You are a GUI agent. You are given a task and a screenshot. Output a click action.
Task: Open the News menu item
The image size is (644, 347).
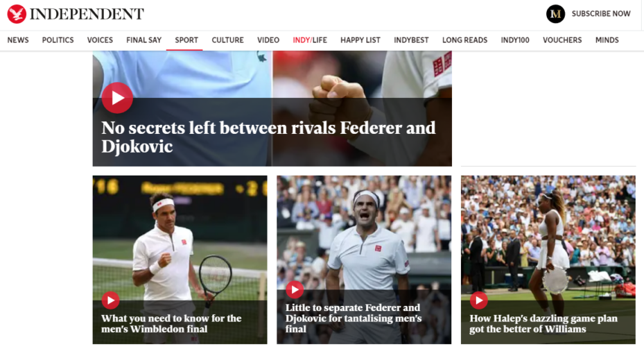point(18,40)
